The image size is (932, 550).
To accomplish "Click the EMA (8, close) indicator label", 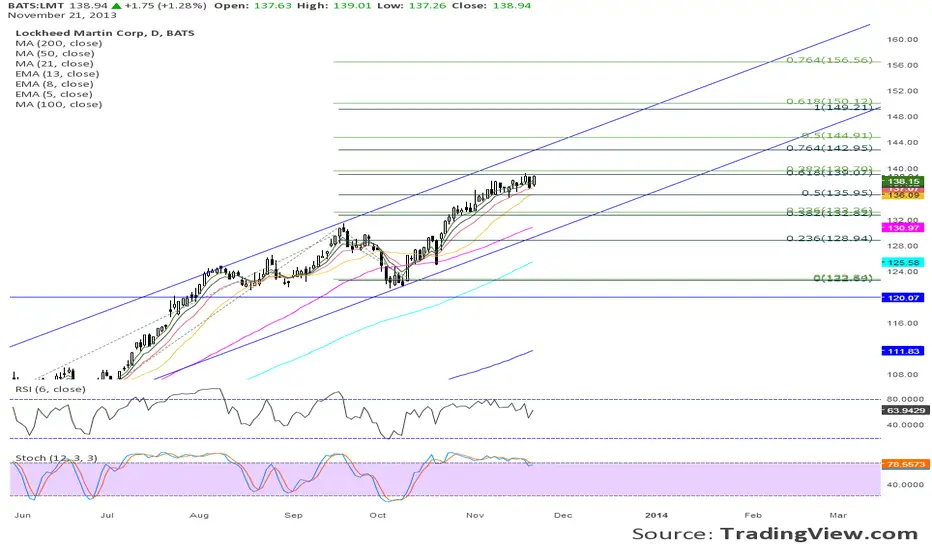I will (x=54, y=84).
